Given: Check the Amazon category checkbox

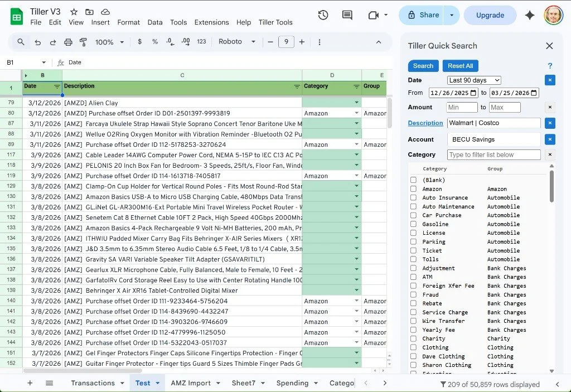Looking at the screenshot, I should pos(413,188).
